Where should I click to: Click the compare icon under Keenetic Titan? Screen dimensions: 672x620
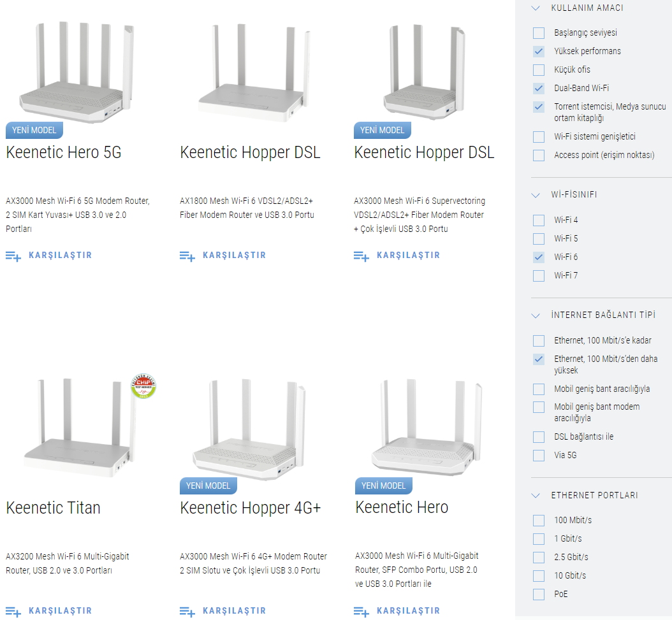tap(13, 612)
